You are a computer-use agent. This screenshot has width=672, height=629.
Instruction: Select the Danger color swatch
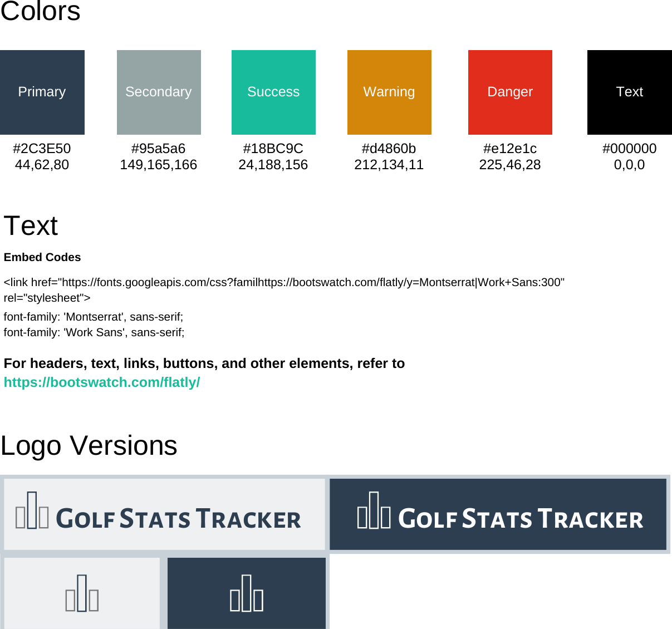click(x=509, y=92)
